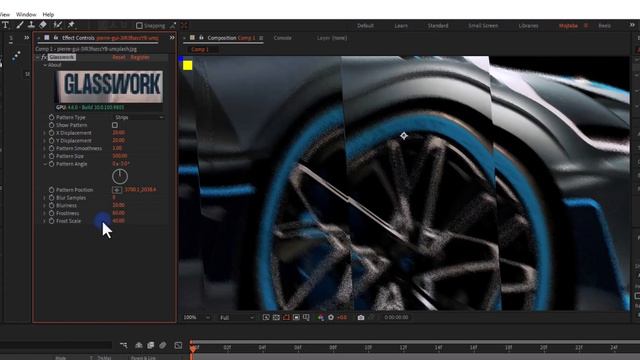
Task: Open the Show Channel color management icon
Action: point(321,317)
